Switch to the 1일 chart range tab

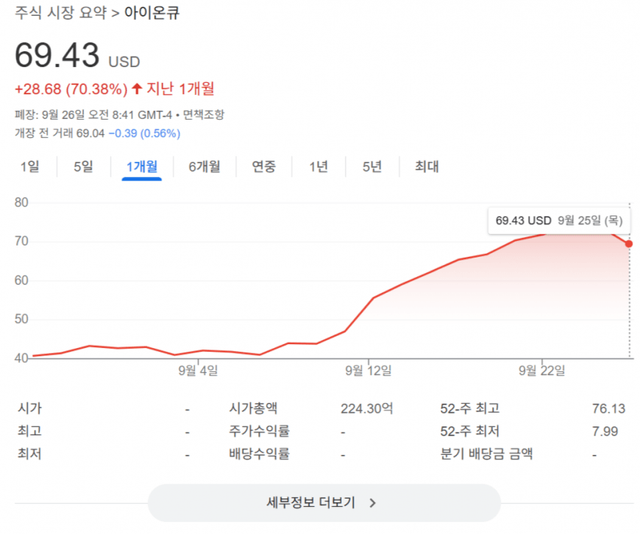click(31, 167)
